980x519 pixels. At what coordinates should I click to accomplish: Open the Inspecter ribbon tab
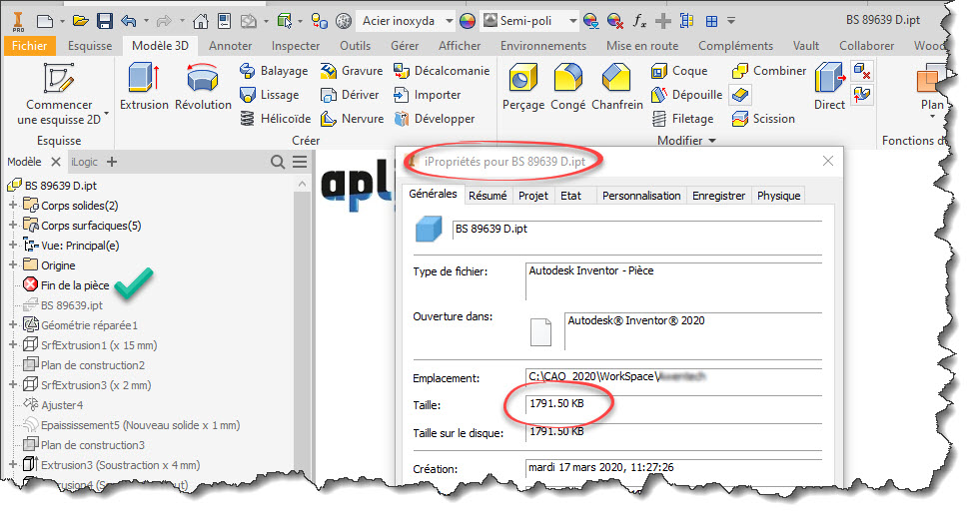click(296, 45)
